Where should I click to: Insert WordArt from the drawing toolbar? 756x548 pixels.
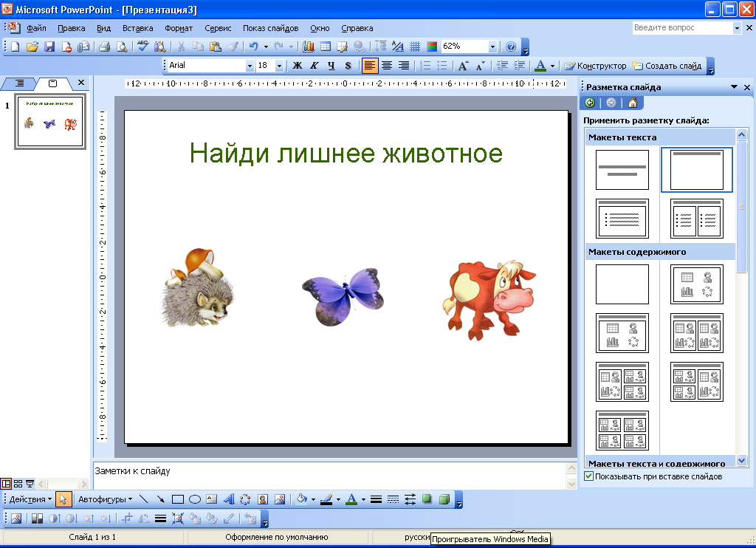click(x=228, y=500)
